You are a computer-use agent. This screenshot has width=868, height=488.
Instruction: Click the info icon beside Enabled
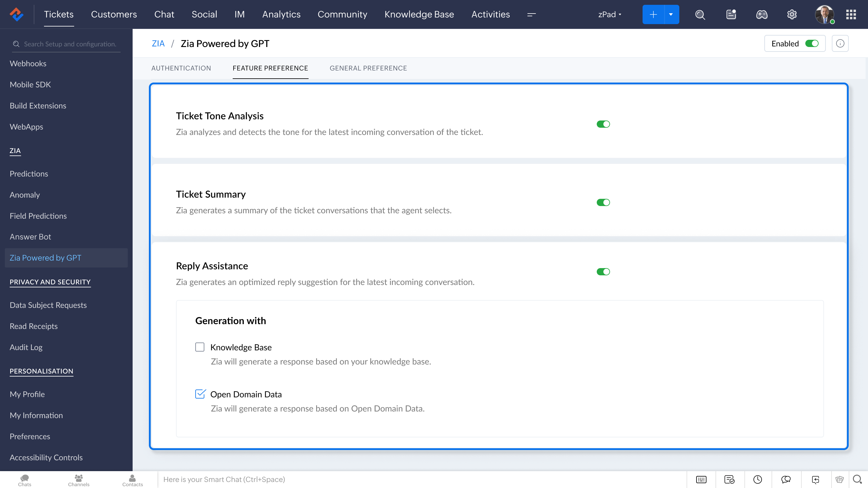tap(840, 43)
